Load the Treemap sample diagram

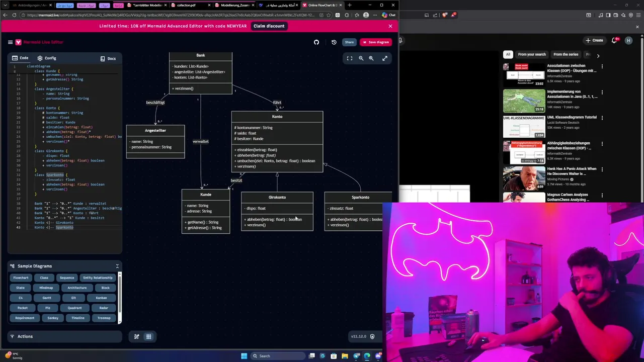pos(104,318)
